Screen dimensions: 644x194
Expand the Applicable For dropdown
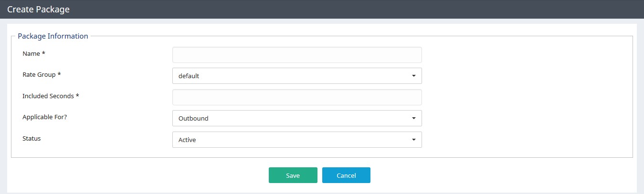point(297,118)
